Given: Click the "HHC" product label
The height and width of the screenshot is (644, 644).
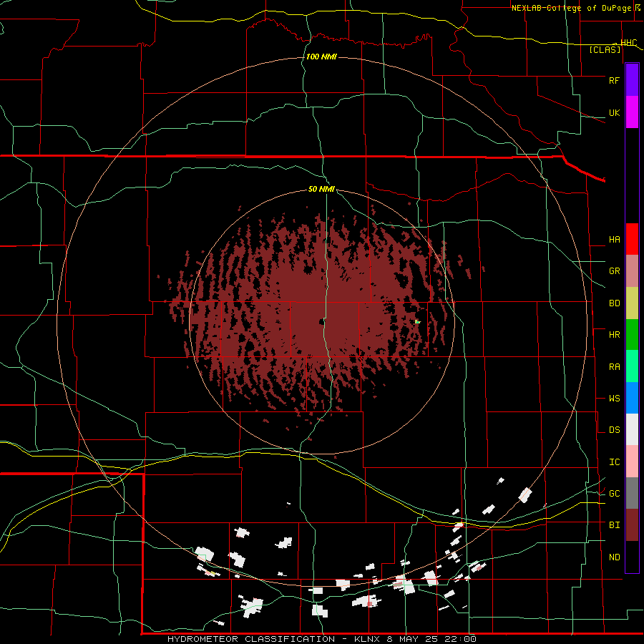Looking at the screenshot, I should coord(628,43).
